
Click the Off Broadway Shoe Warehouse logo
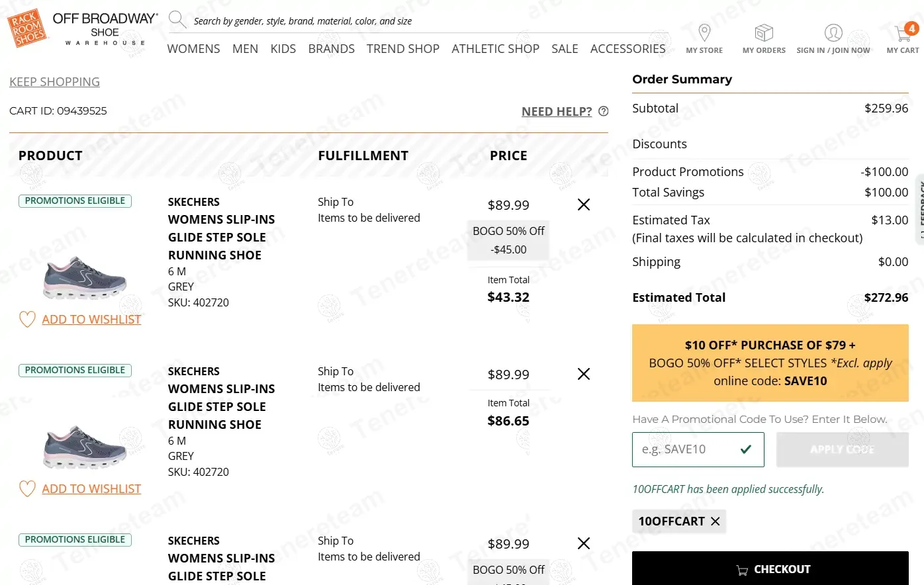(105, 28)
